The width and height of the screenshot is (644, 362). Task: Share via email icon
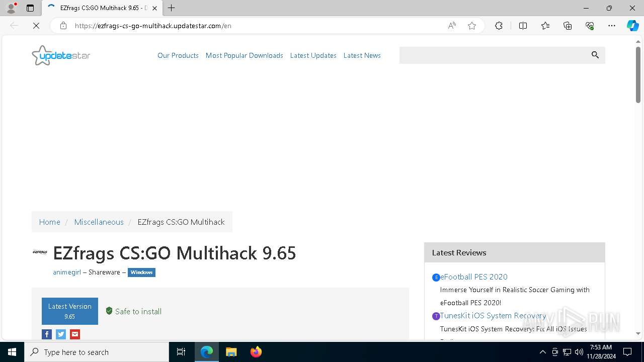tap(75, 334)
